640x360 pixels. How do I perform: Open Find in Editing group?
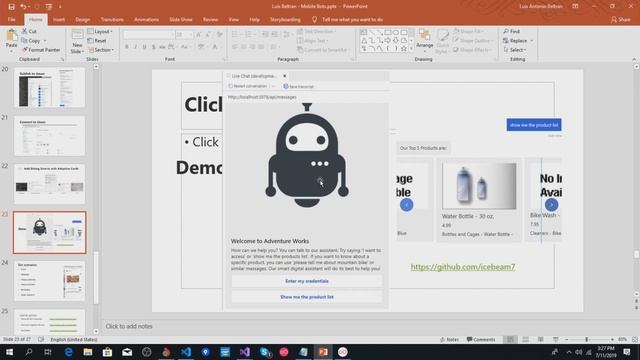tap(512, 31)
